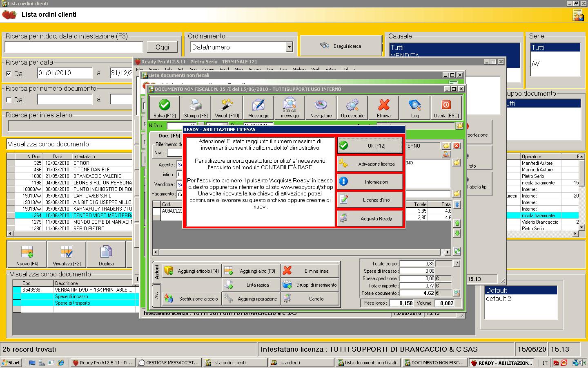Viewport: 588px width, 368px height.
Task: Click the Messaggio envelope icon
Action: 258,108
